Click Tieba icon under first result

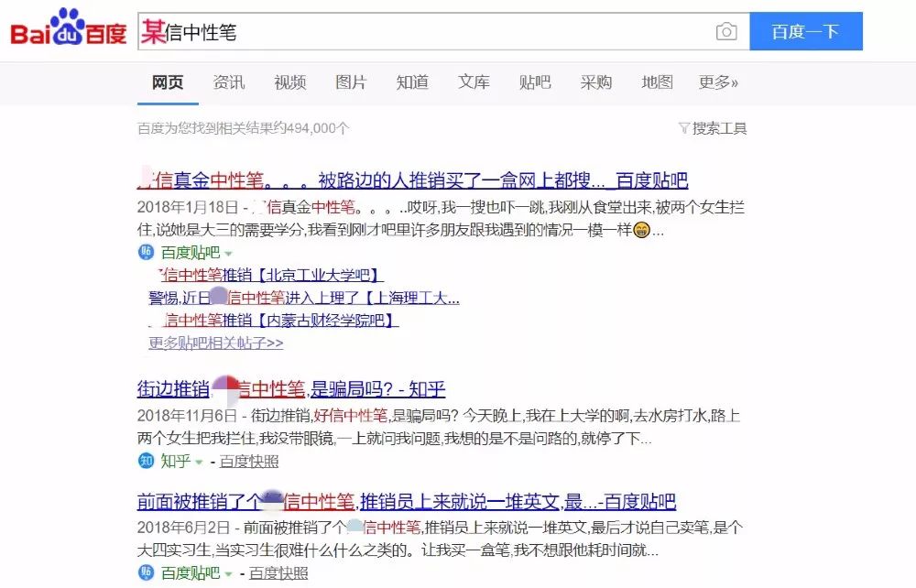(146, 252)
